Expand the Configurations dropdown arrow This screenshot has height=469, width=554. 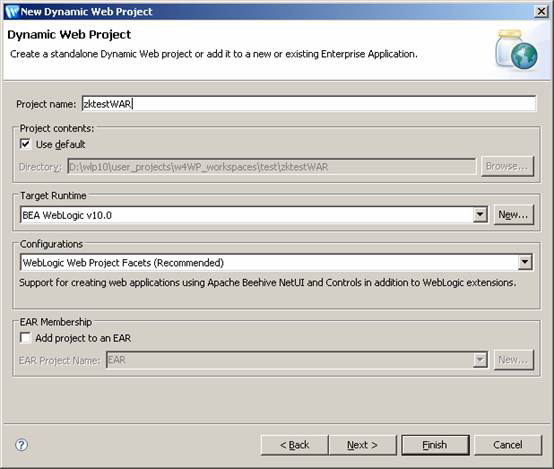pyautogui.click(x=525, y=262)
